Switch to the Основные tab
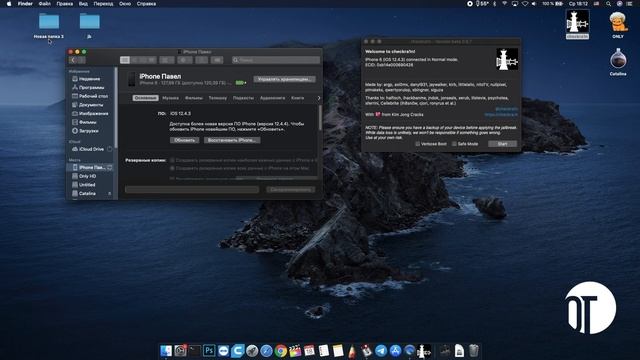This screenshot has height=360, width=640. pos(145,98)
